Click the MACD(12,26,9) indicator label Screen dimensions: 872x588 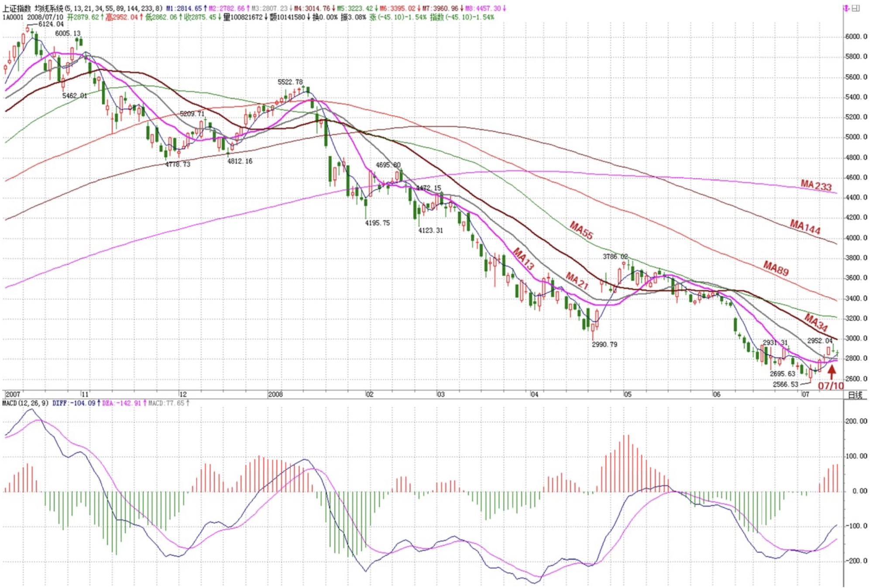click(25, 403)
